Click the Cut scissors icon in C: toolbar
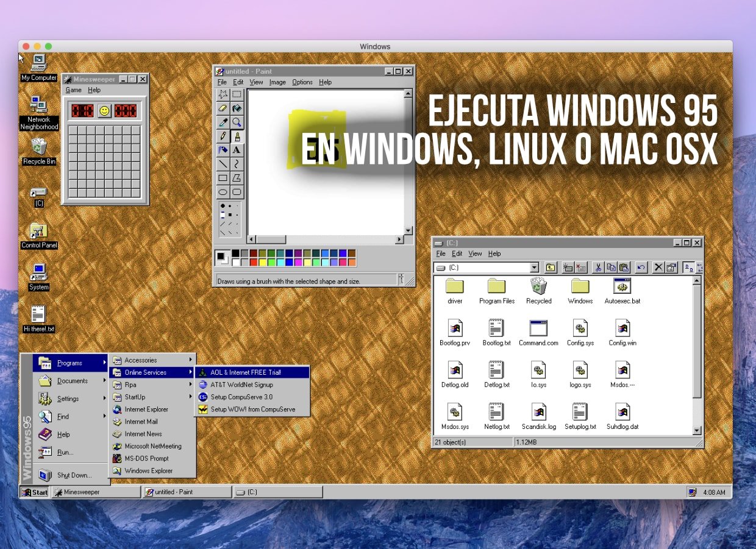The image size is (756, 549). [x=597, y=267]
